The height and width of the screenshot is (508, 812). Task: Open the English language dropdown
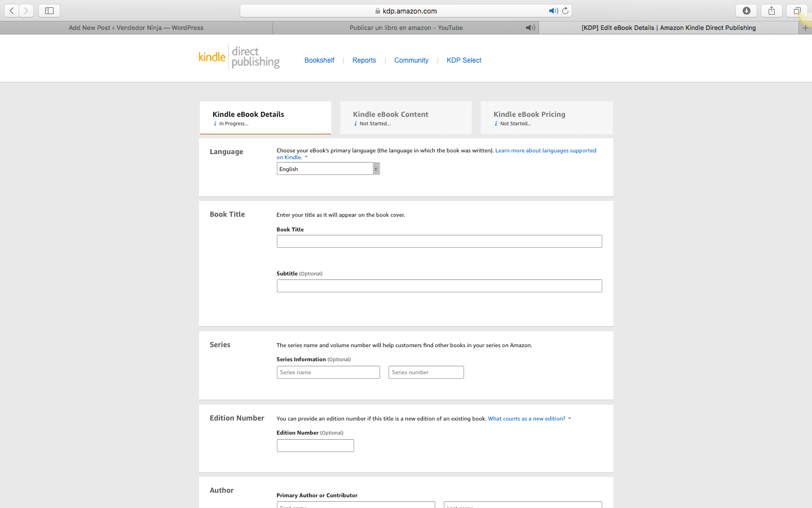point(328,169)
